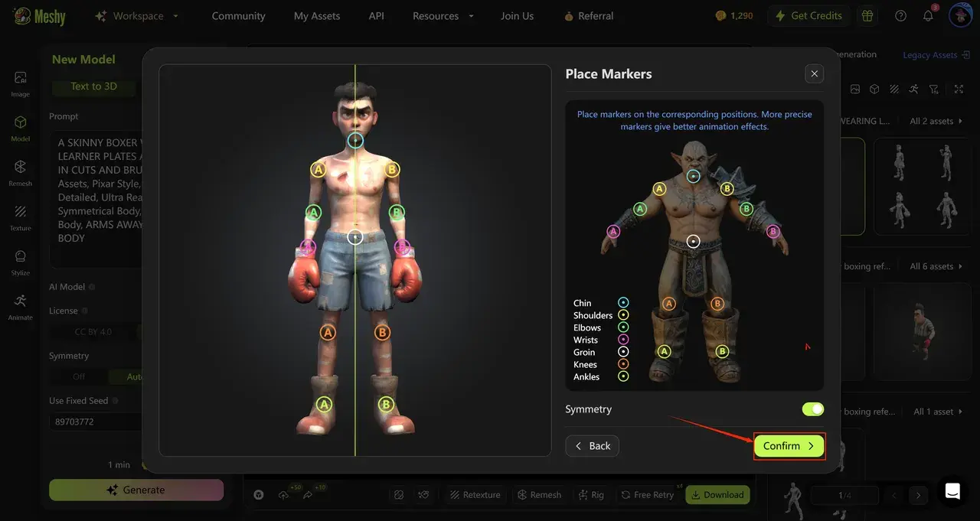Select the groin marker on boxer model
The image size is (980, 521).
tap(355, 237)
